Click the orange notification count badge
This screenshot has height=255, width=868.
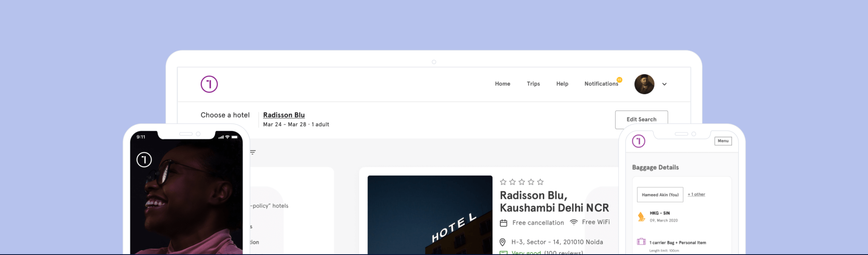click(620, 80)
